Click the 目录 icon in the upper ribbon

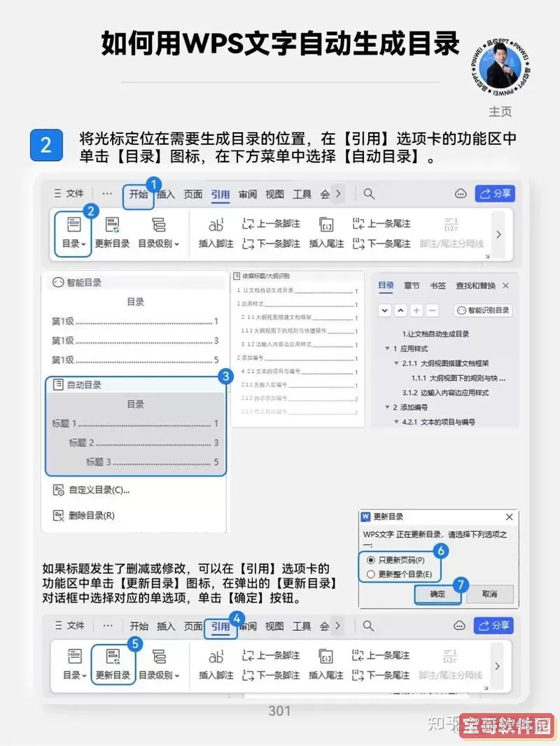73,233
